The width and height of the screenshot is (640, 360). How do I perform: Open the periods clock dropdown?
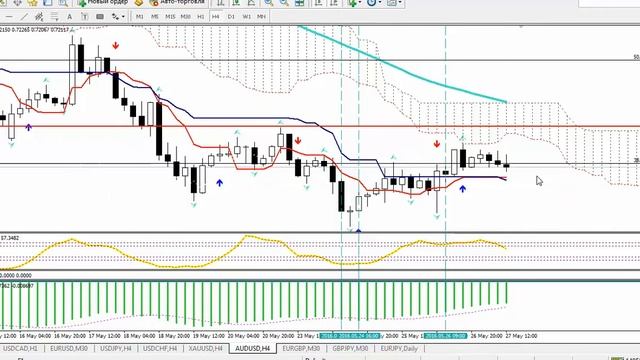point(374,2)
